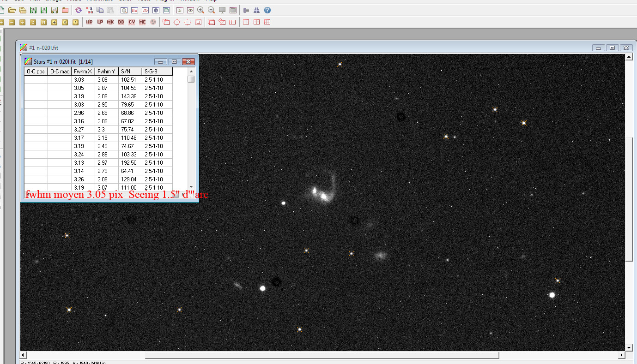Screen dimensions: 637x364
Task: Select the S/N cell 143.38
Action: (131, 96)
